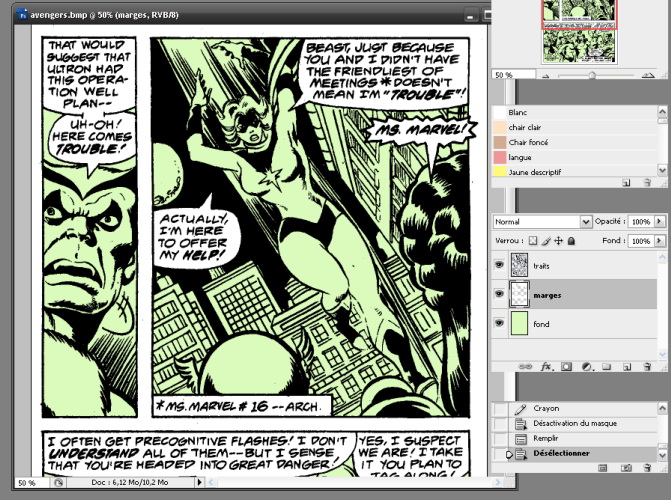671x500 pixels.
Task: Select the fond layer thumbnail
Action: [x=519, y=323]
